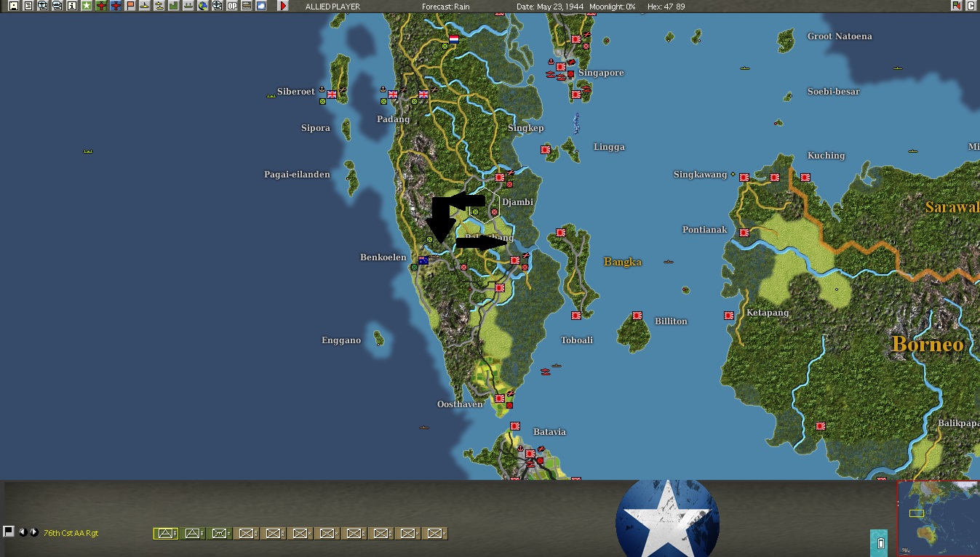Click the globe toolbar icon
The height and width of the screenshot is (557, 980).
(203, 6)
